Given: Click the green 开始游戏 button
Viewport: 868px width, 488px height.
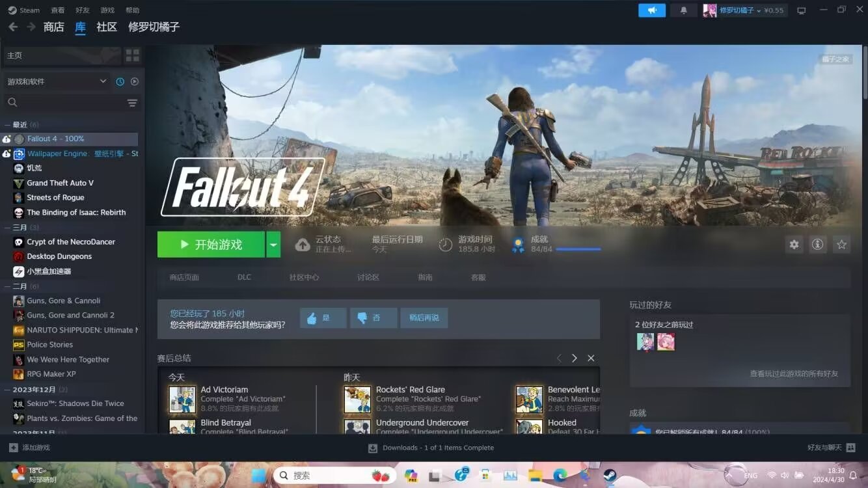Looking at the screenshot, I should [211, 245].
